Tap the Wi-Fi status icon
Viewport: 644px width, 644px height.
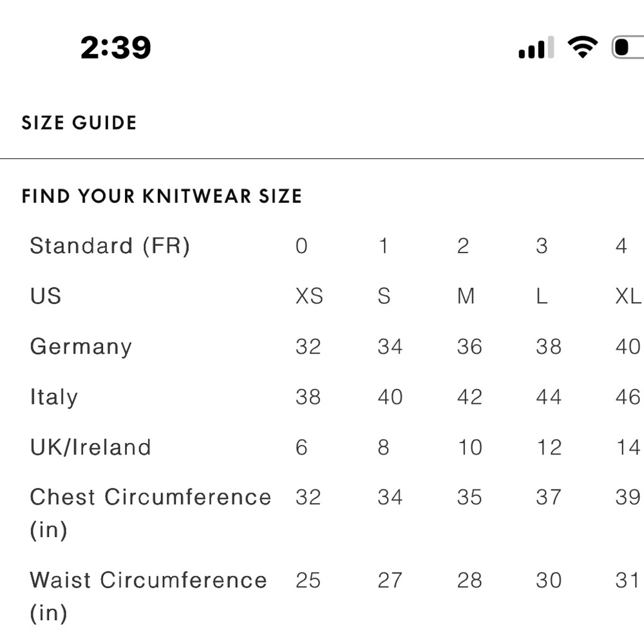coord(582,48)
